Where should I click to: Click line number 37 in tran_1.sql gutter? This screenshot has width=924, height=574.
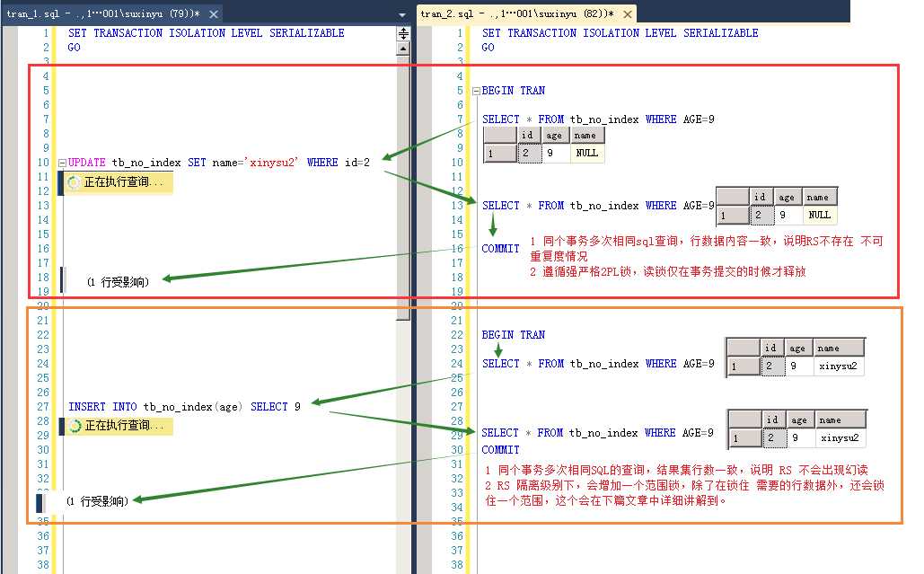click(x=43, y=551)
